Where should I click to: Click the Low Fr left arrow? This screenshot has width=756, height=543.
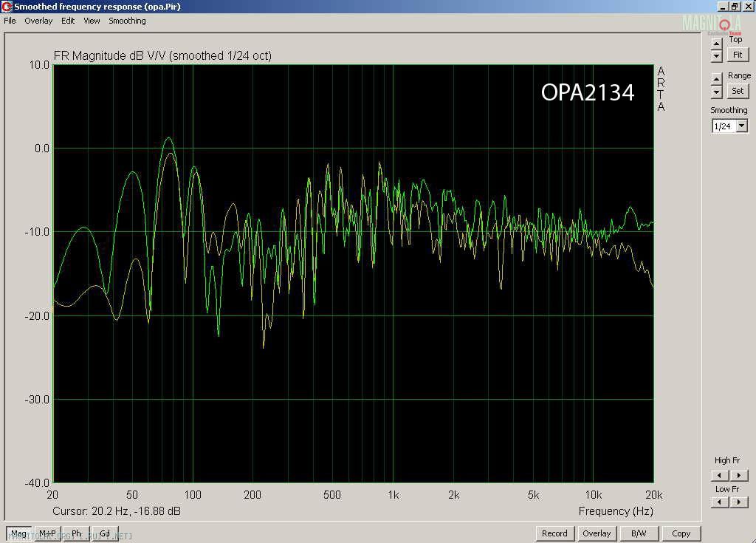tap(720, 502)
